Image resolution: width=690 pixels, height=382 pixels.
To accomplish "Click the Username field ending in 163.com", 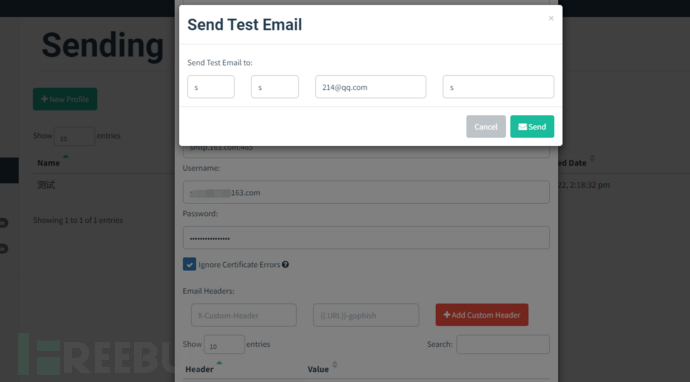I will click(x=366, y=192).
